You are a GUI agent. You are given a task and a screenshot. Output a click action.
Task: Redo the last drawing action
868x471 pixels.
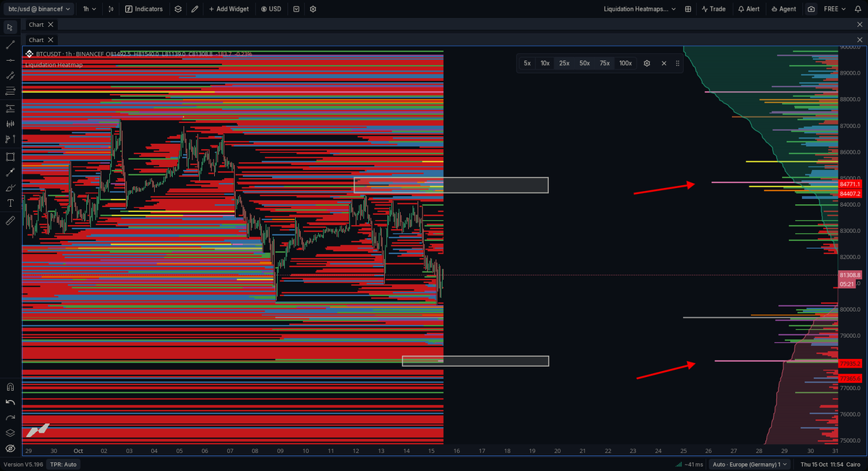10,418
